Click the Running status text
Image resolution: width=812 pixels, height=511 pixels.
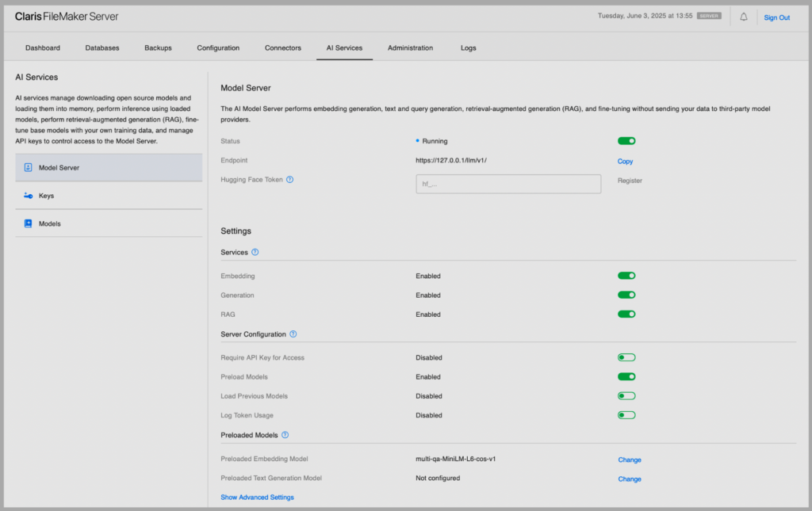click(435, 141)
